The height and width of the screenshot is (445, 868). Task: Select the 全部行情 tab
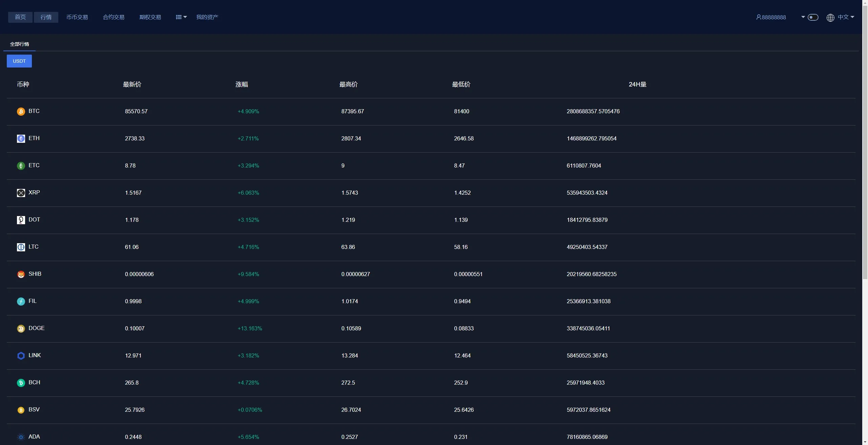19,44
